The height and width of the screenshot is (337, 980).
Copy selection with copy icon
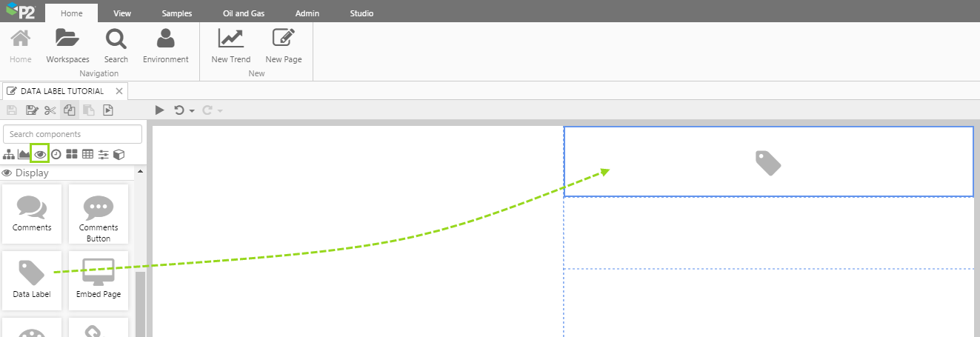pos(70,110)
